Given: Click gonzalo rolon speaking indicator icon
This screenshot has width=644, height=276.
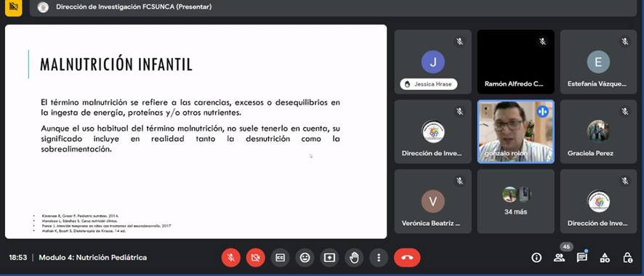Looking at the screenshot, I should (x=542, y=111).
